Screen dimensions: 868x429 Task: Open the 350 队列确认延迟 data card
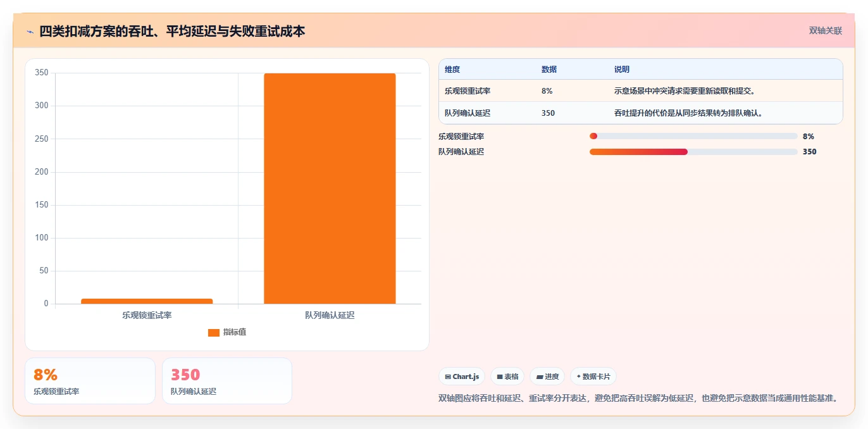227,381
